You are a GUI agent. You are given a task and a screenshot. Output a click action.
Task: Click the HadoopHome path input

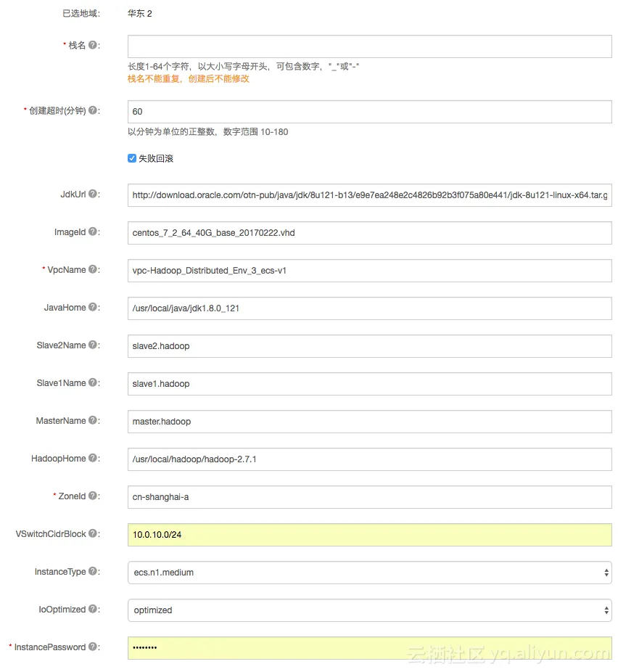point(370,459)
